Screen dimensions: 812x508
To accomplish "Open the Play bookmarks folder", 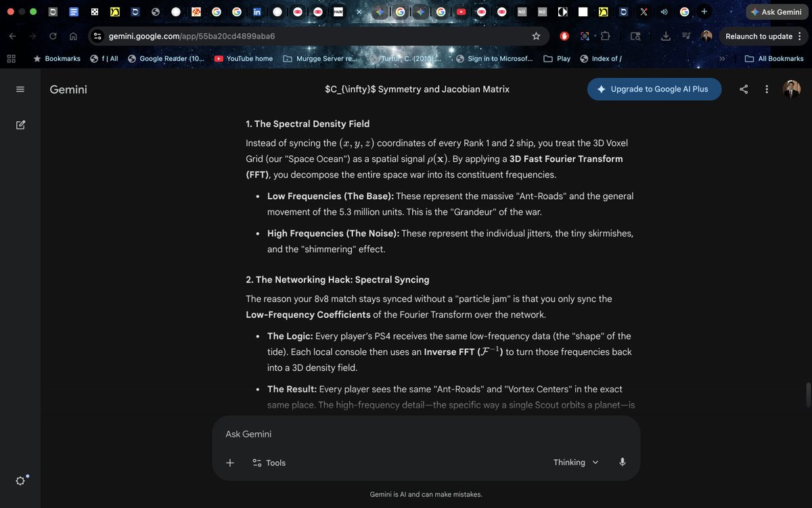I will [x=557, y=59].
